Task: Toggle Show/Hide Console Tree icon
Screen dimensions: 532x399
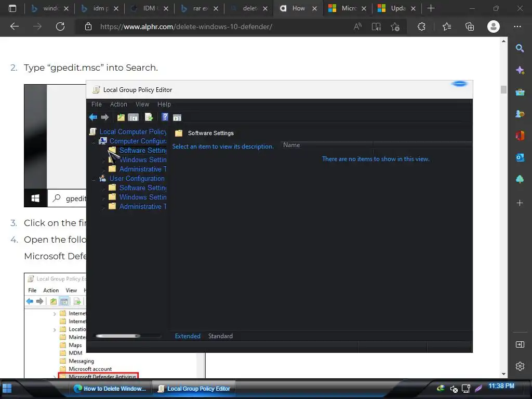Action: (x=133, y=117)
